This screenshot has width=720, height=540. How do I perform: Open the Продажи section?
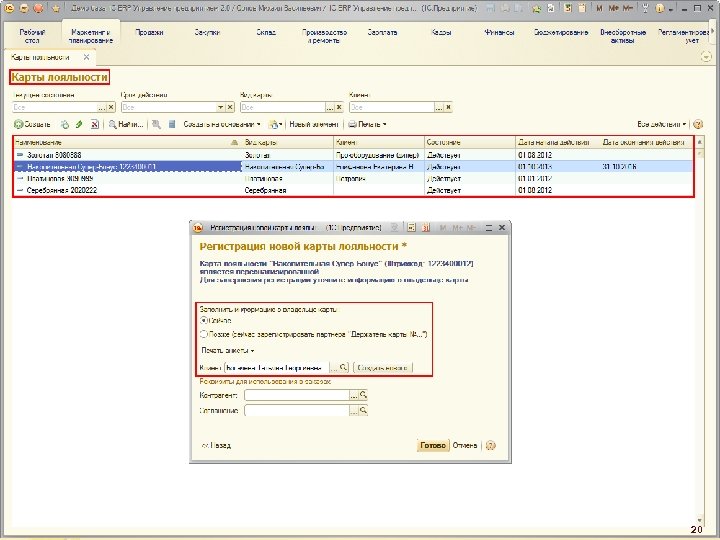pos(149,33)
